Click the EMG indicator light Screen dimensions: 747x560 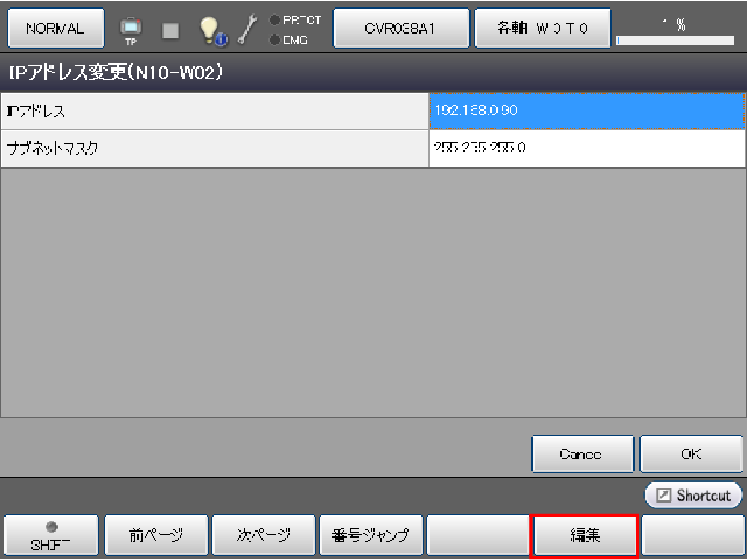pyautogui.click(x=275, y=40)
